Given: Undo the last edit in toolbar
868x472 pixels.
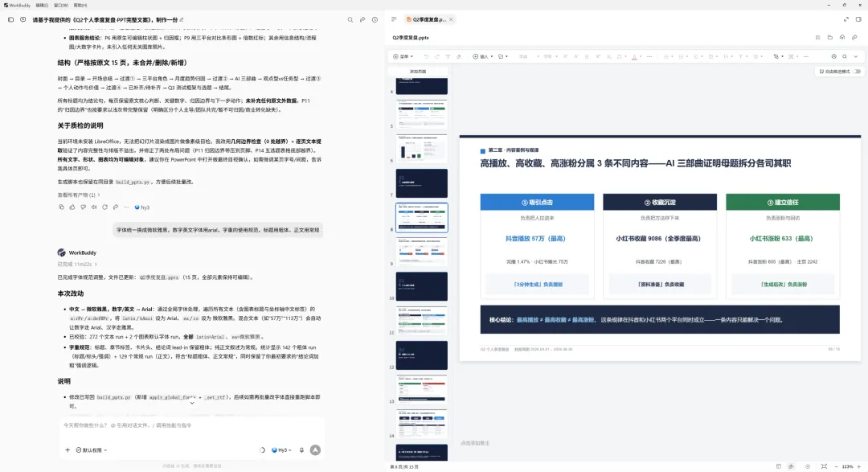Looking at the screenshot, I should (x=426, y=56).
